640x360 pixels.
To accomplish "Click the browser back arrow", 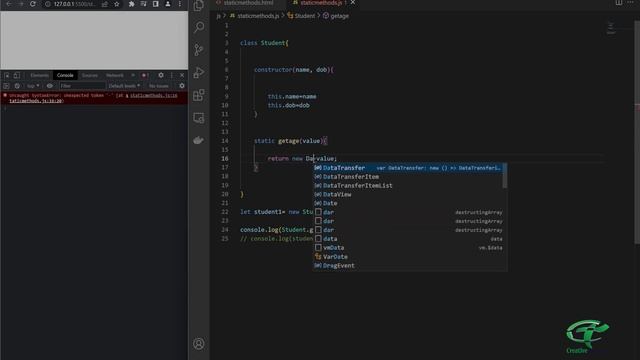I will point(9,4).
